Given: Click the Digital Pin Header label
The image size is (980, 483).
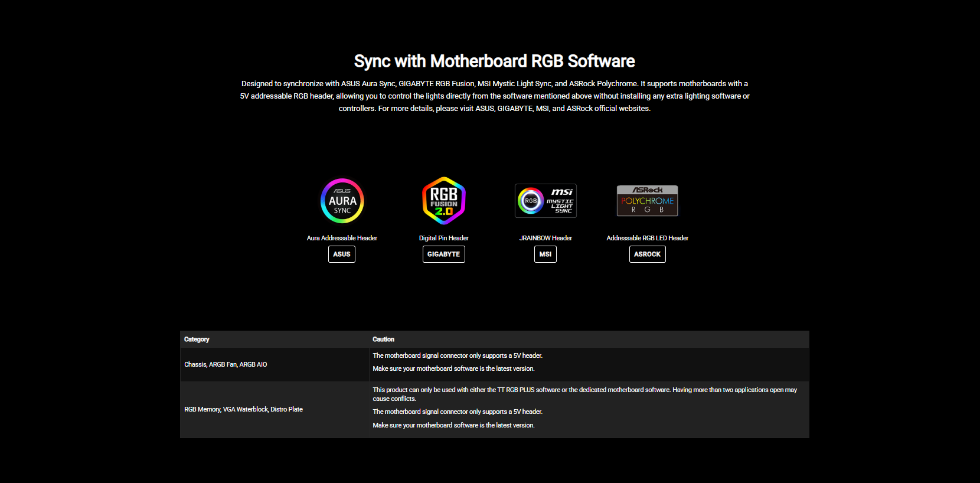Looking at the screenshot, I should point(444,238).
